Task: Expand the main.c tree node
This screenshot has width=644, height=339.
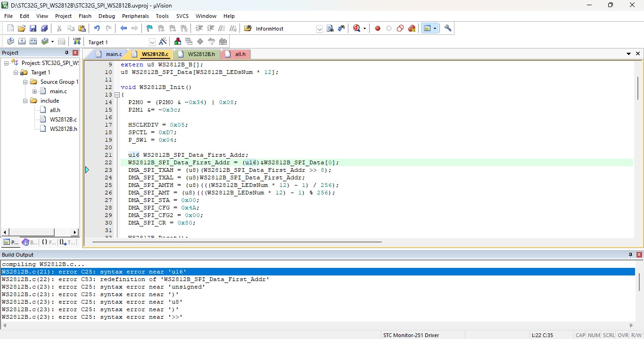Action: pos(35,91)
